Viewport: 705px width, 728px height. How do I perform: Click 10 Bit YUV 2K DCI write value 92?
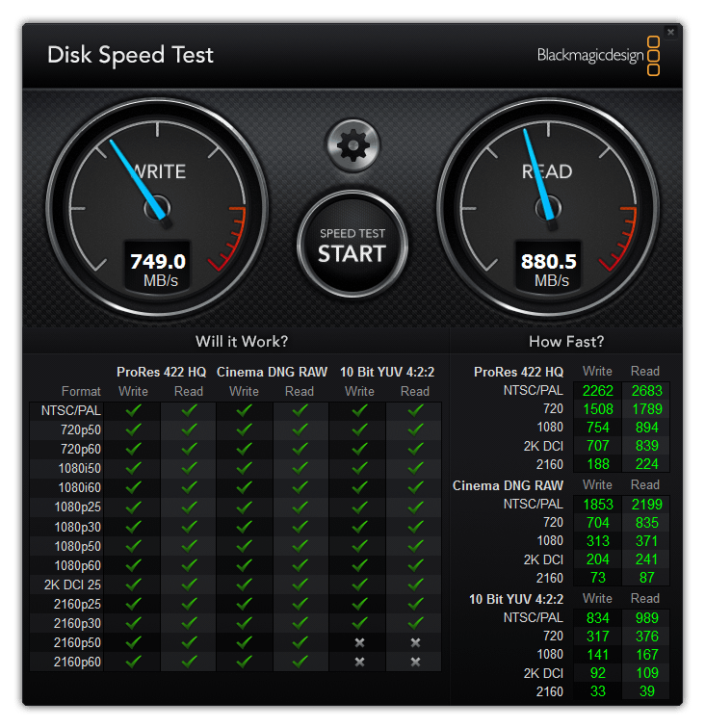coord(598,673)
